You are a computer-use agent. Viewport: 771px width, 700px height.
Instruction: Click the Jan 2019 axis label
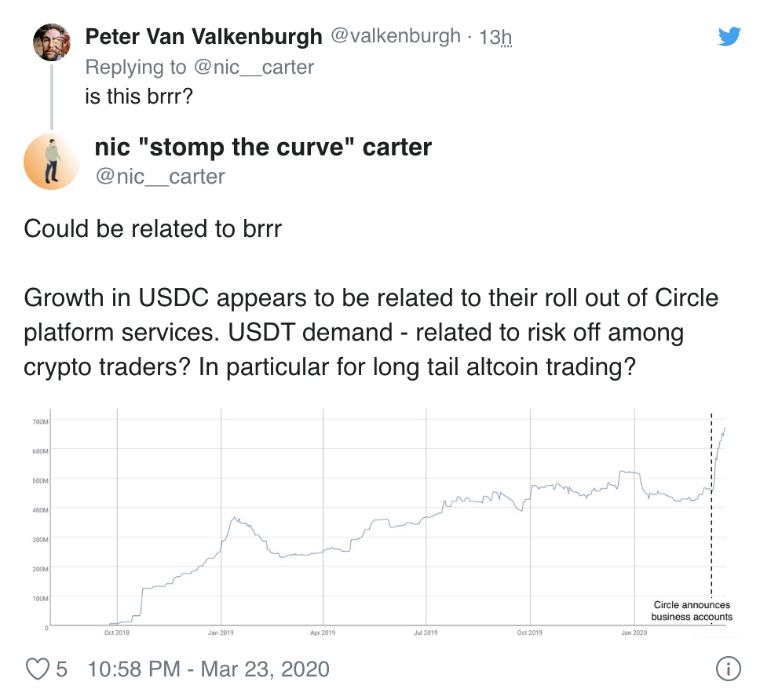[221, 633]
